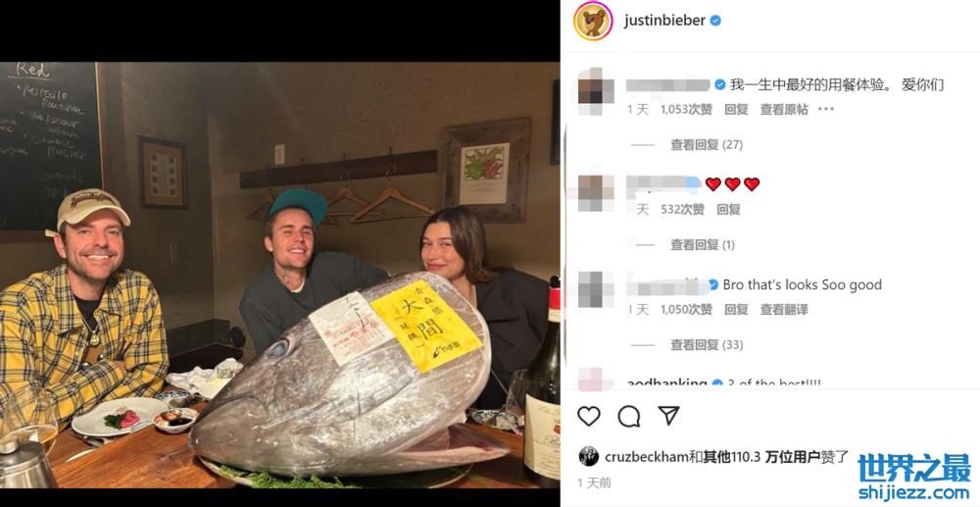Image resolution: width=980 pixels, height=507 pixels.
Task: Open the justinbieber username link
Action: click(x=664, y=21)
